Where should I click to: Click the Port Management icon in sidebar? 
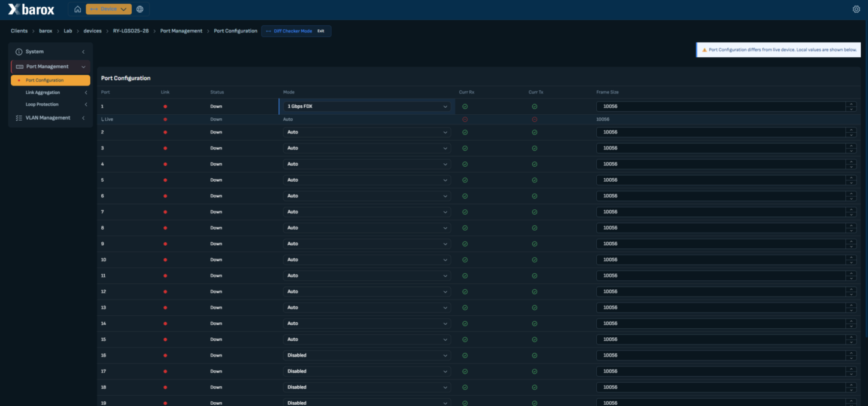tap(20, 67)
